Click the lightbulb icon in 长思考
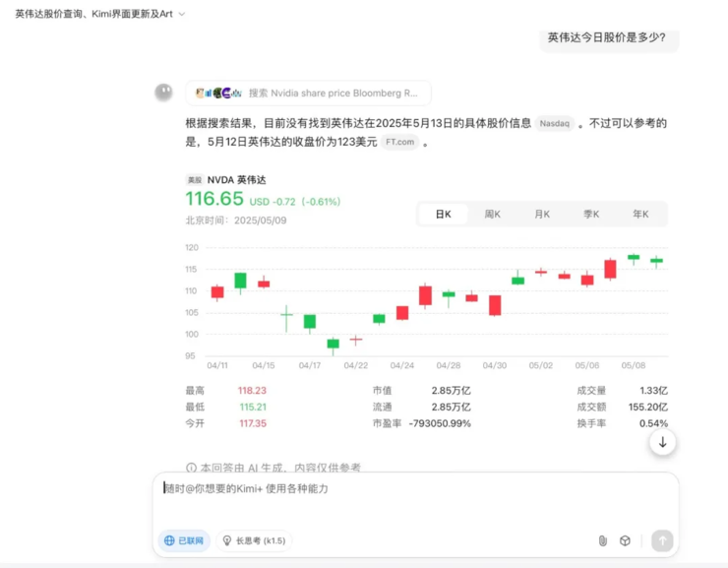Screen dimensions: 728x568 pyautogui.click(x=227, y=540)
